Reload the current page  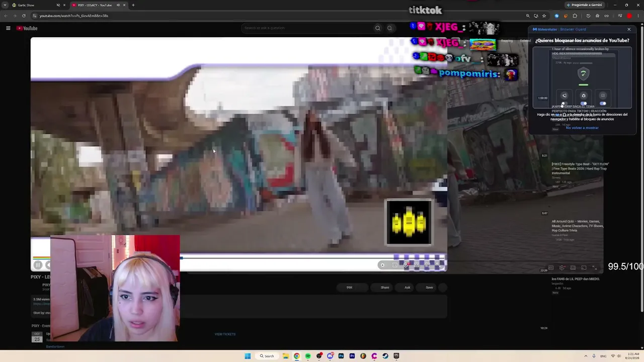(24, 16)
